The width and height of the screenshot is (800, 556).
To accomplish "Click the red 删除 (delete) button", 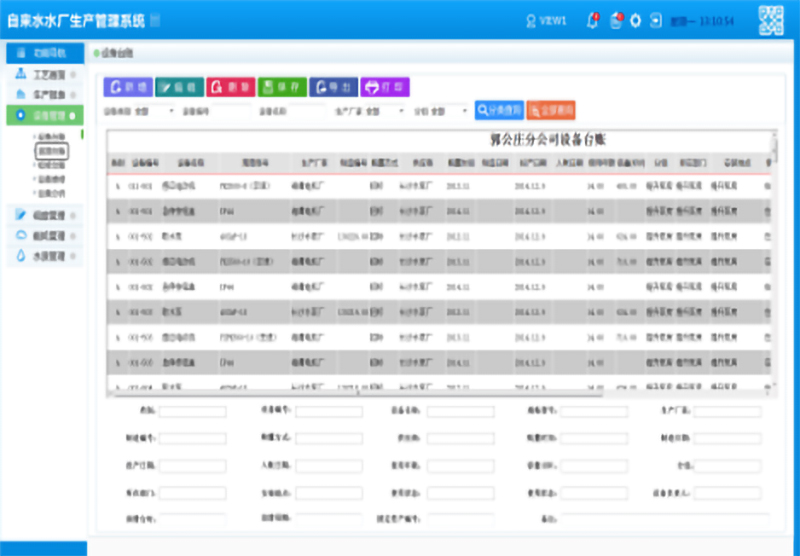I will point(230,87).
